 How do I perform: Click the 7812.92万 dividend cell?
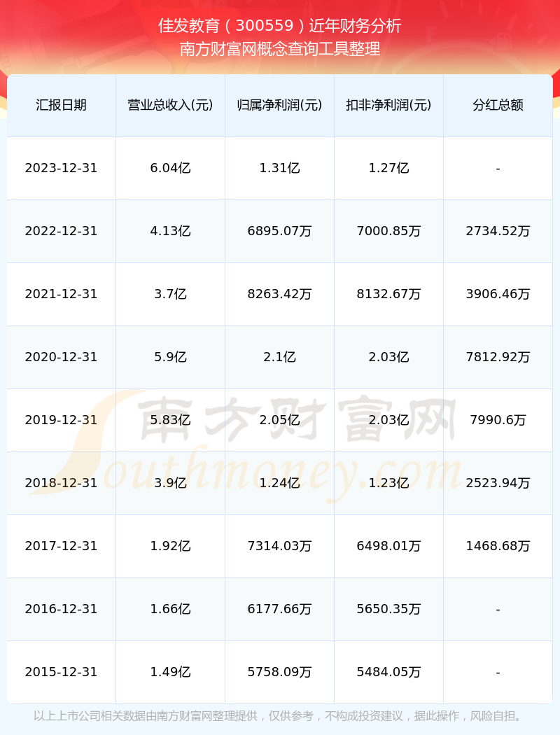(x=498, y=357)
